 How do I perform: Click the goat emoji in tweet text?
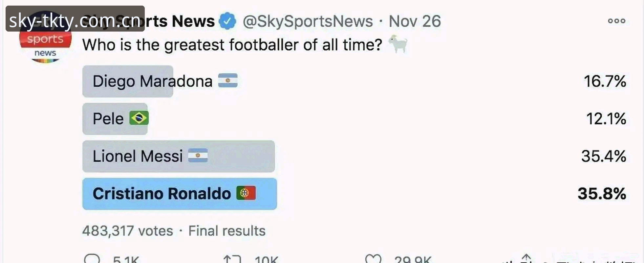(398, 44)
